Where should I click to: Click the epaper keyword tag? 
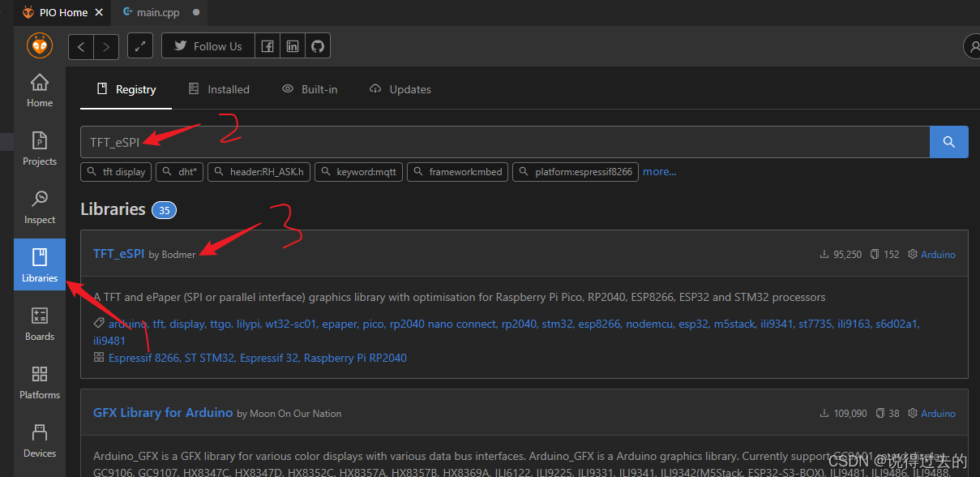pyautogui.click(x=340, y=324)
